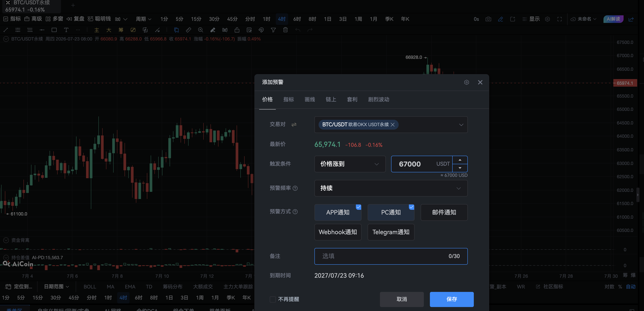Click the filter funnel toolbar icon
644x311 pixels.
[x=273, y=30]
